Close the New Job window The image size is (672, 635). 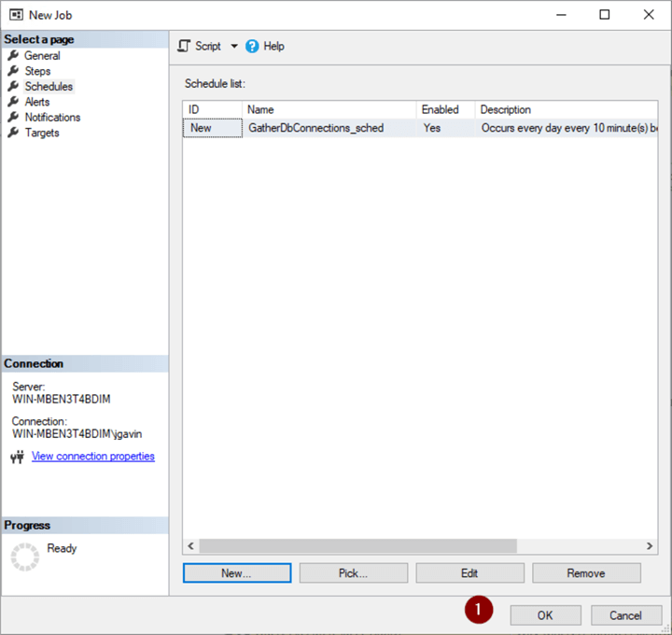pos(649,15)
